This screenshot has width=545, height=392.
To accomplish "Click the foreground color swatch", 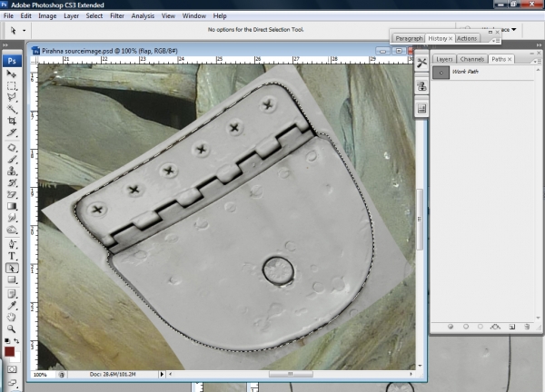I will [x=9, y=351].
